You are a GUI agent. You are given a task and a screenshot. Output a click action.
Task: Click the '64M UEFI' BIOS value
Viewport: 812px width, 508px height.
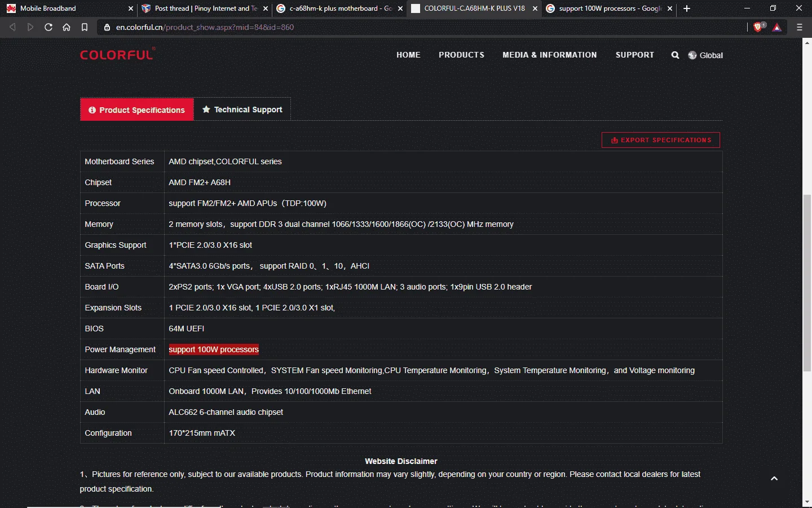[187, 329]
